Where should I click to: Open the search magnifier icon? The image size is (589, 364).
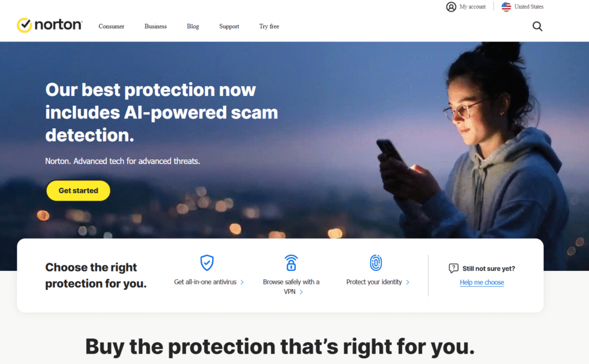[x=537, y=26]
